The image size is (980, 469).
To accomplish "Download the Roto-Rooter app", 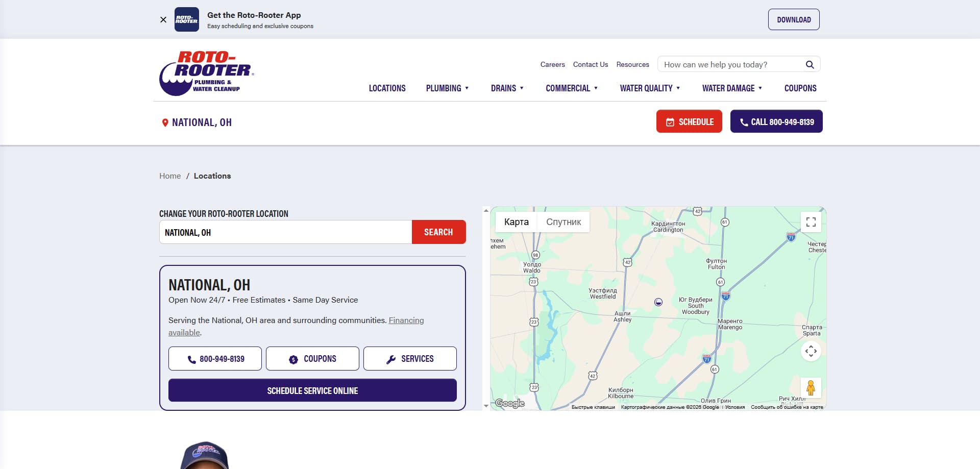I will pos(794,19).
